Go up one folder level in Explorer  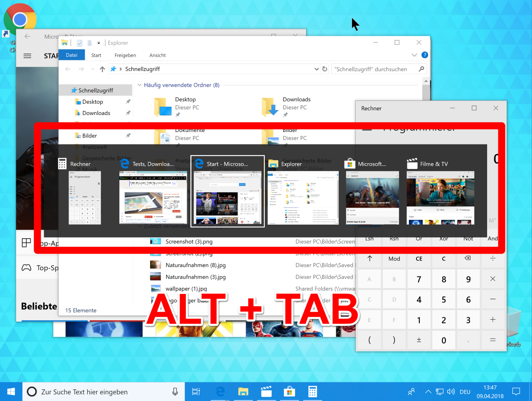[x=102, y=69]
